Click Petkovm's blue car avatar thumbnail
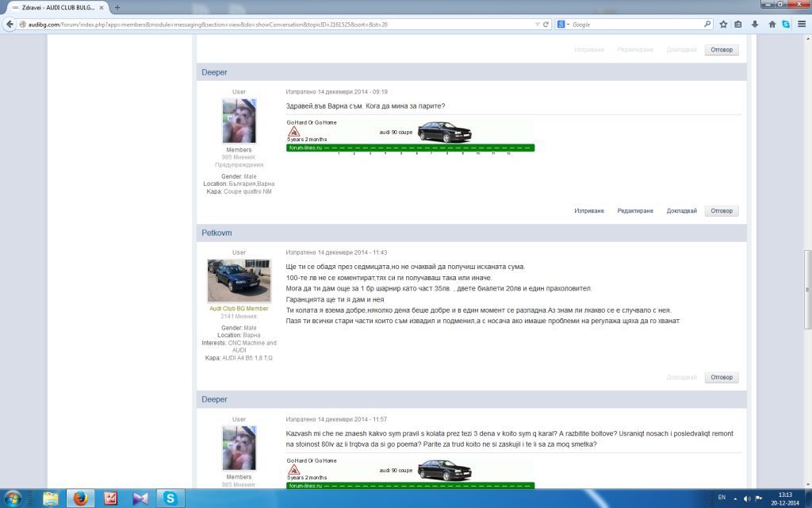812x508 pixels. coord(239,280)
